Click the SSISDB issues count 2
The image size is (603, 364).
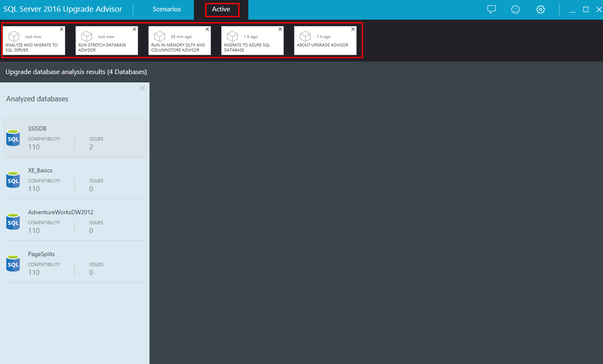[91, 147]
